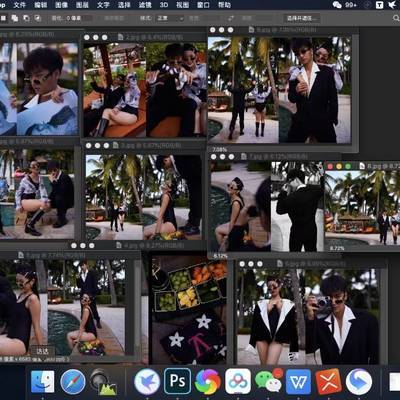Open the orange X app in Dock
Viewport: 400px width, 400px height.
[x=329, y=382]
